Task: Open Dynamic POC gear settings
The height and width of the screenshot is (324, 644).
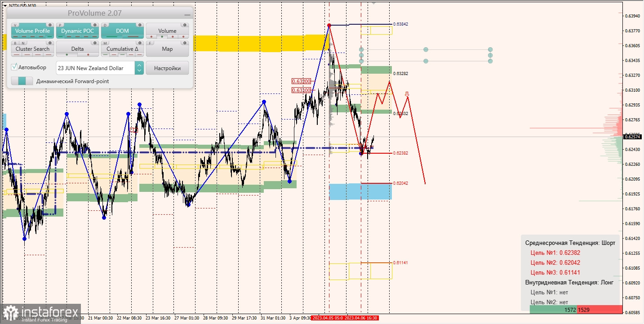Action: pos(95,25)
